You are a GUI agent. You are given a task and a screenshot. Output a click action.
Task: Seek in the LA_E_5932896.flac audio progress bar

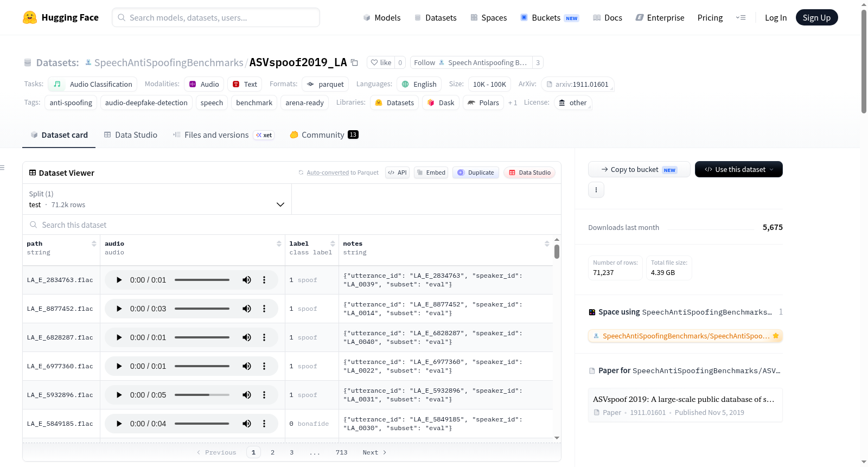coord(202,395)
